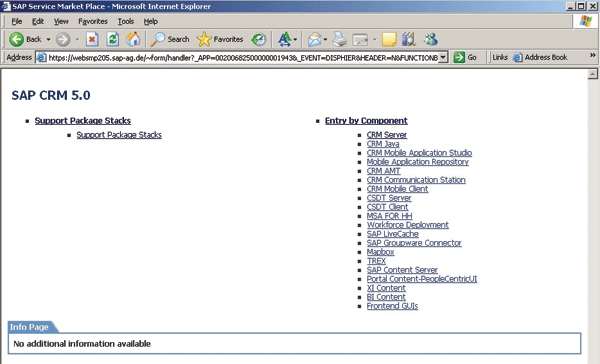The height and width of the screenshot is (364, 600).
Task: Open the View menu
Action: [61, 21]
